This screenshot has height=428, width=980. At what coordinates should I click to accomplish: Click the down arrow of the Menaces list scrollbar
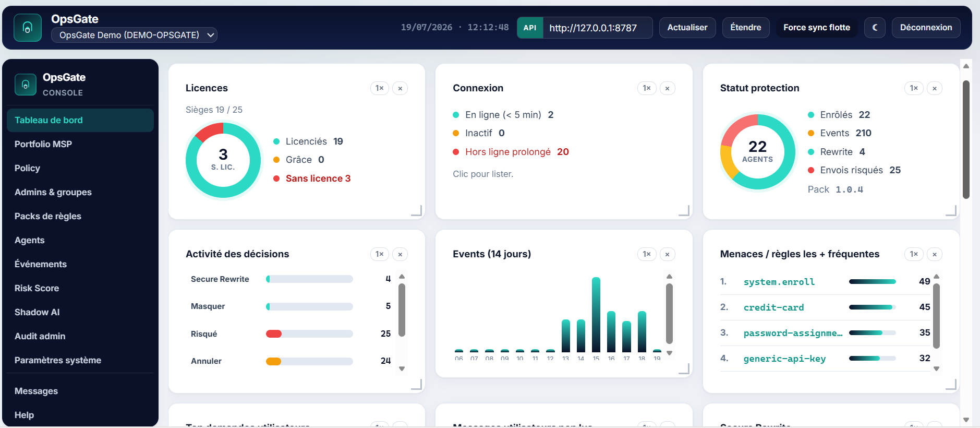[x=936, y=368]
